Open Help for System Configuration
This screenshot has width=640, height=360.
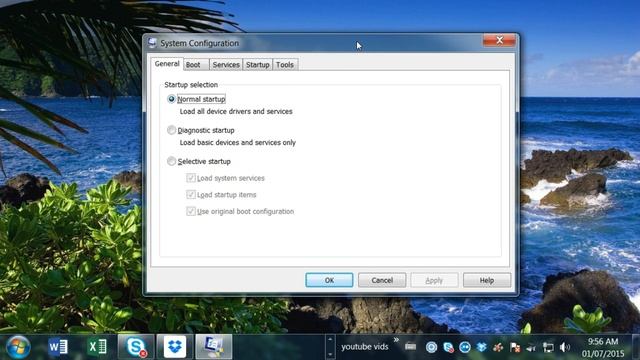tap(487, 280)
